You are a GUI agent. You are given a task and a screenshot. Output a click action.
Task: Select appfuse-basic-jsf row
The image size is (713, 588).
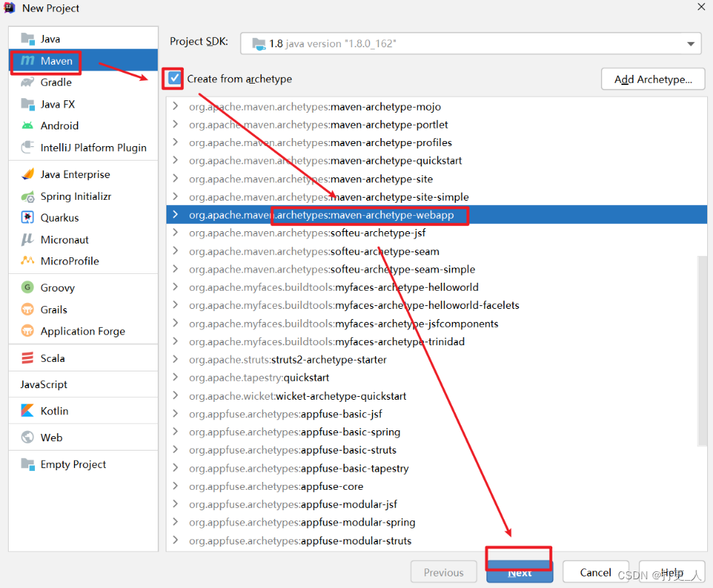click(437, 414)
